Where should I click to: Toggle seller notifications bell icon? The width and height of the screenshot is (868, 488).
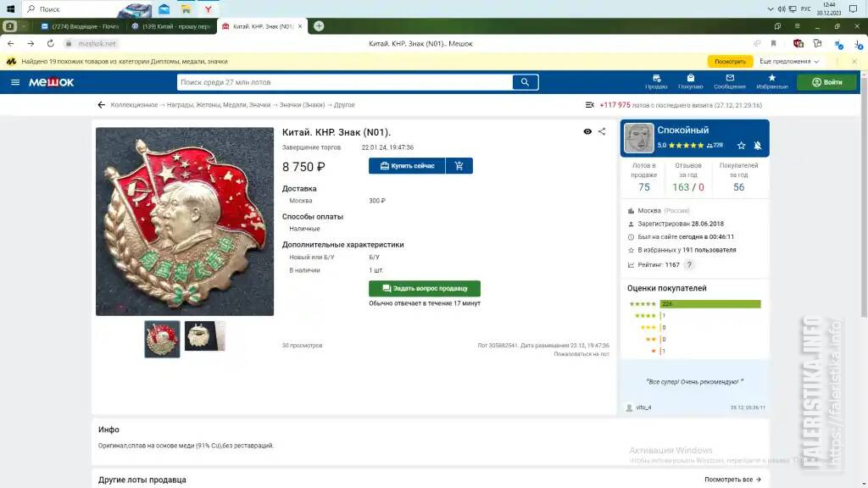pos(757,146)
